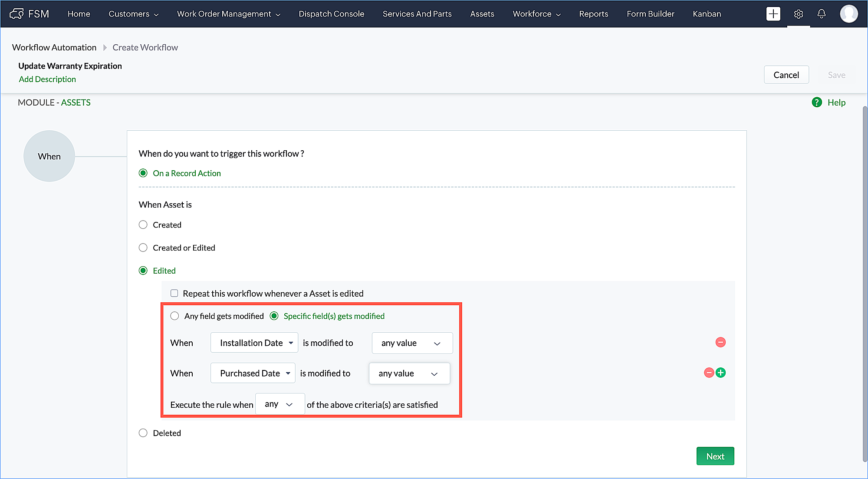Viewport: 868px width, 479px height.
Task: Click the green Next button
Action: [715, 456]
